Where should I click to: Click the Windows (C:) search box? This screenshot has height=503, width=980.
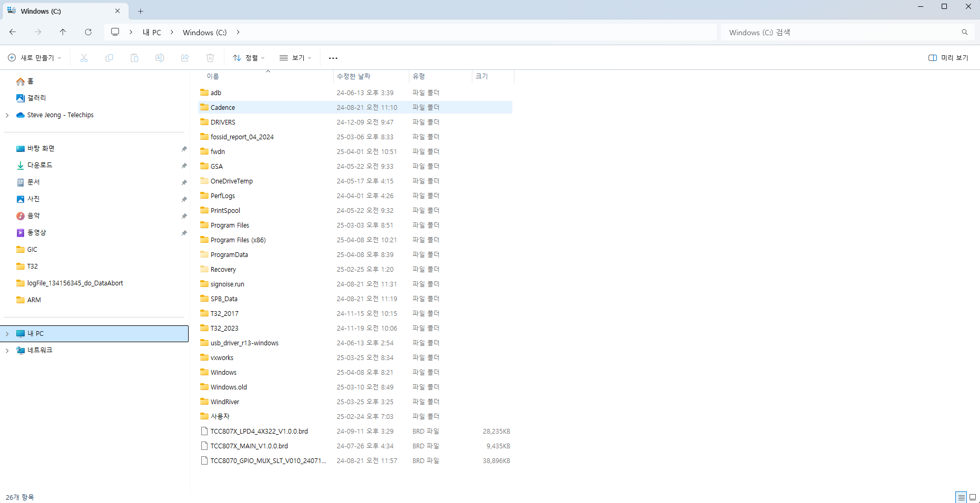click(841, 32)
